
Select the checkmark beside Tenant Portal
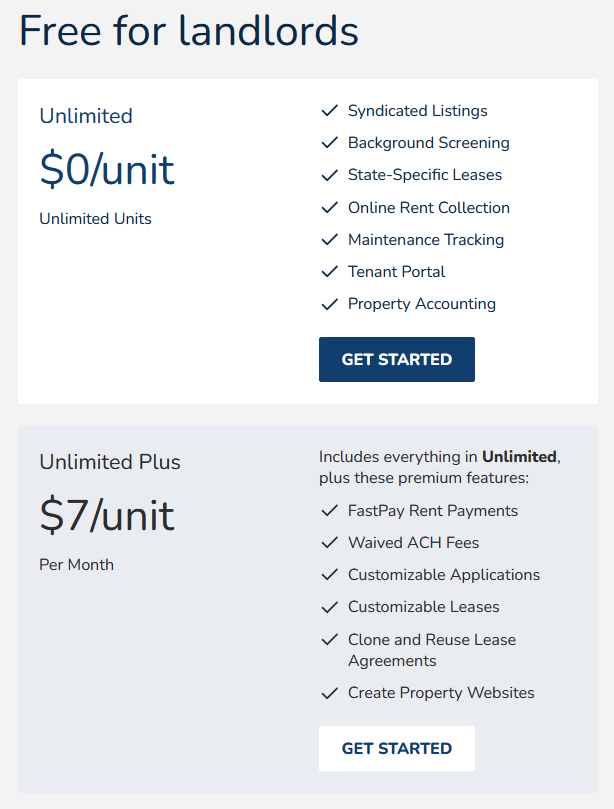pyautogui.click(x=329, y=271)
